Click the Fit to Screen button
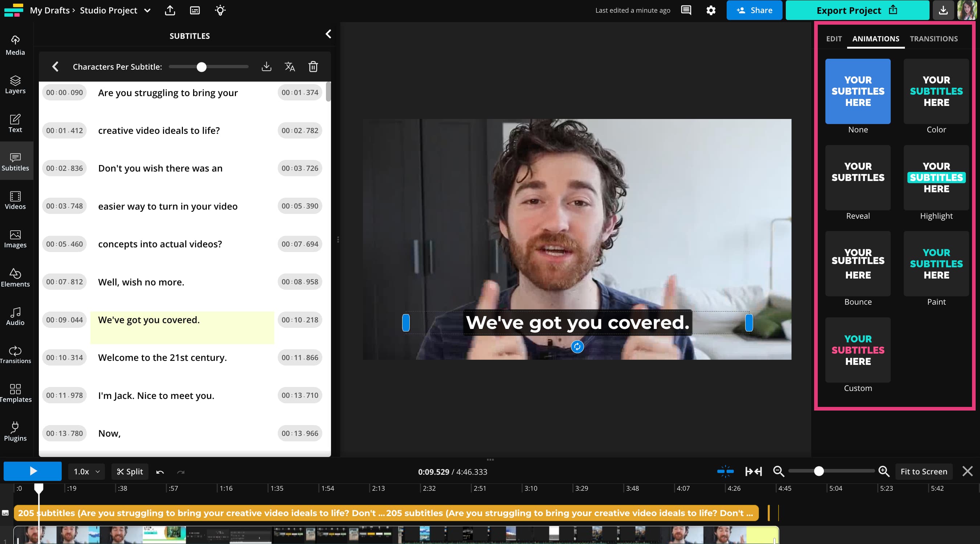Viewport: 980px width, 544px height. point(924,471)
